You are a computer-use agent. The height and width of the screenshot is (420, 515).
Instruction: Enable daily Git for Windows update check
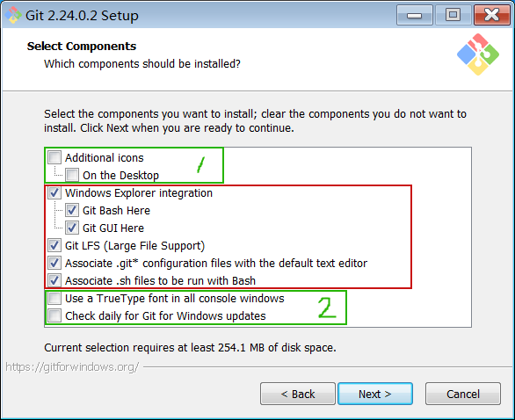(x=54, y=316)
